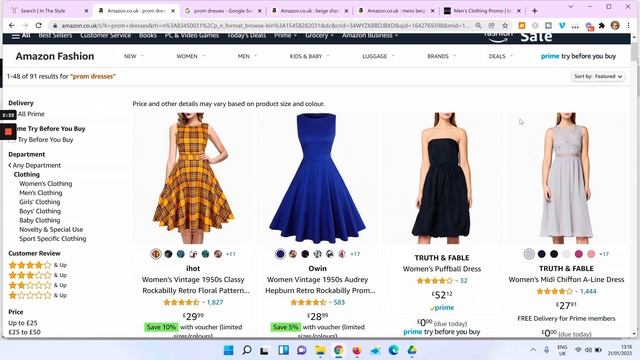Expand the NEW fashion menu
Viewport: 640px width, 360px height.
pos(133,56)
